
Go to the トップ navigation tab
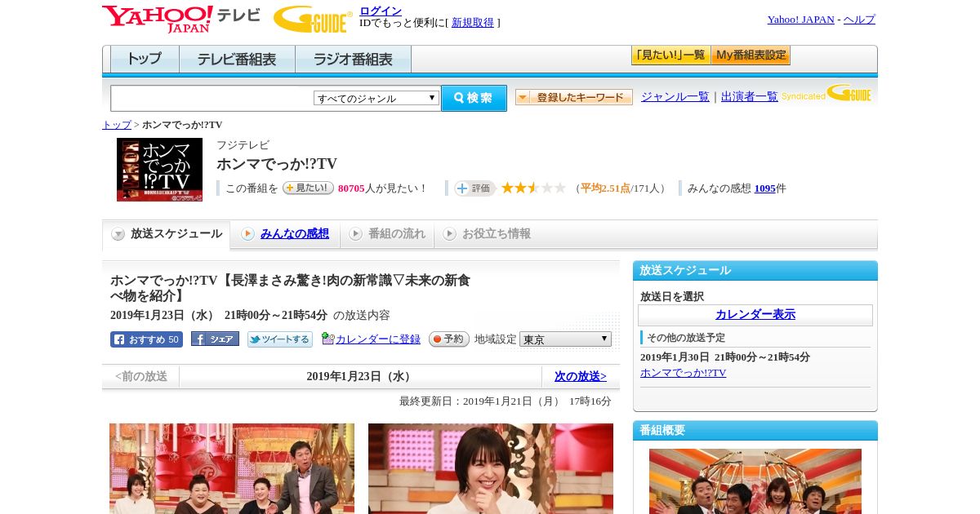(145, 60)
